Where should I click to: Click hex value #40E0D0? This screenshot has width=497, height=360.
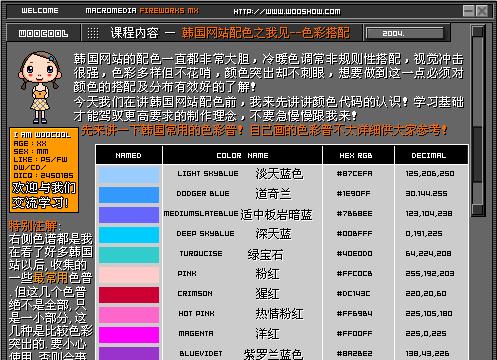[355, 253]
